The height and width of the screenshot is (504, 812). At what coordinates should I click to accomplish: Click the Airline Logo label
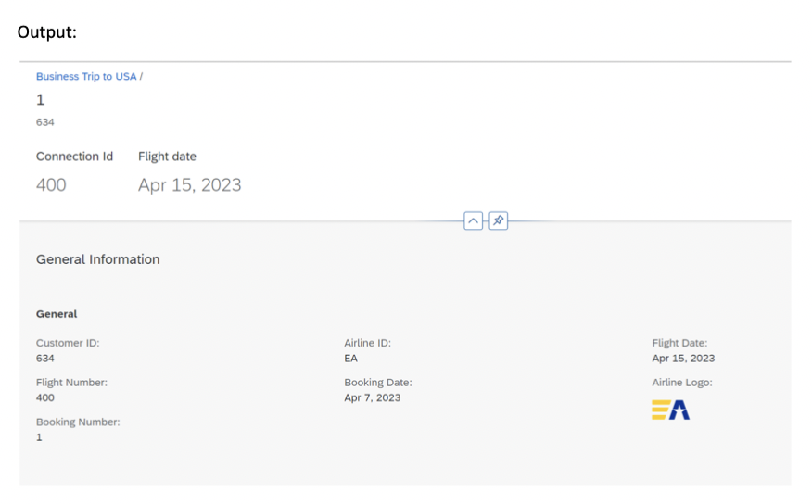click(682, 383)
